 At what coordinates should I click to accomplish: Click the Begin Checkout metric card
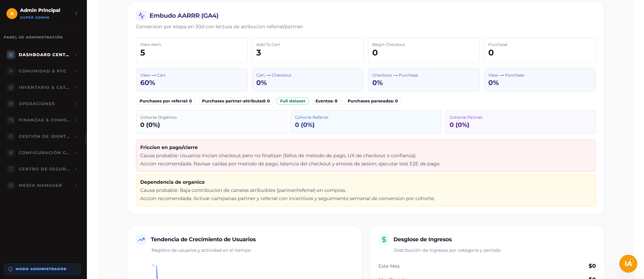click(424, 50)
